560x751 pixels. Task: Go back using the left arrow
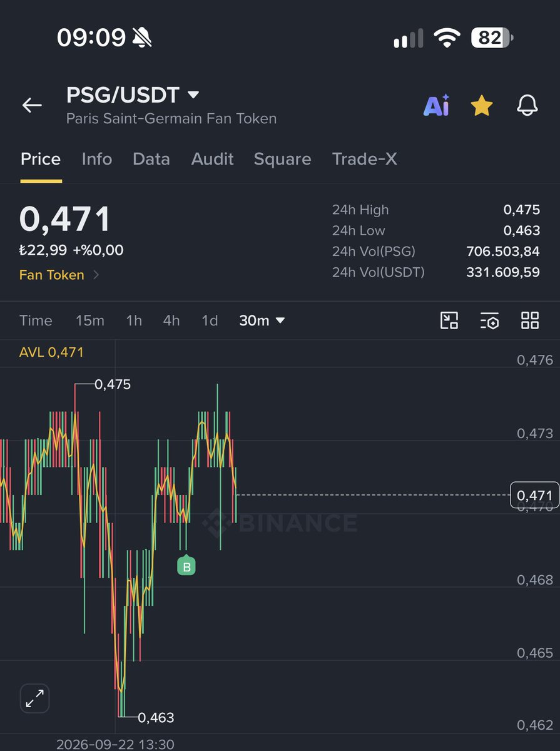(x=32, y=105)
